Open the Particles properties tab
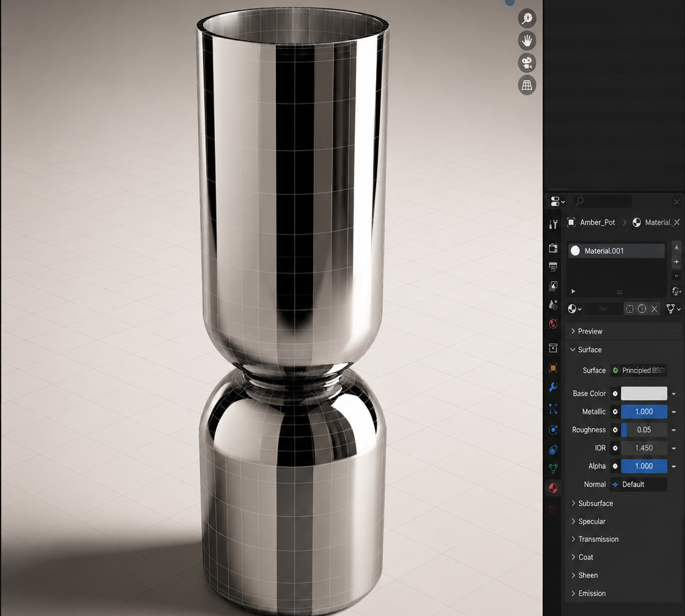This screenshot has height=616, width=685. pos(553,409)
